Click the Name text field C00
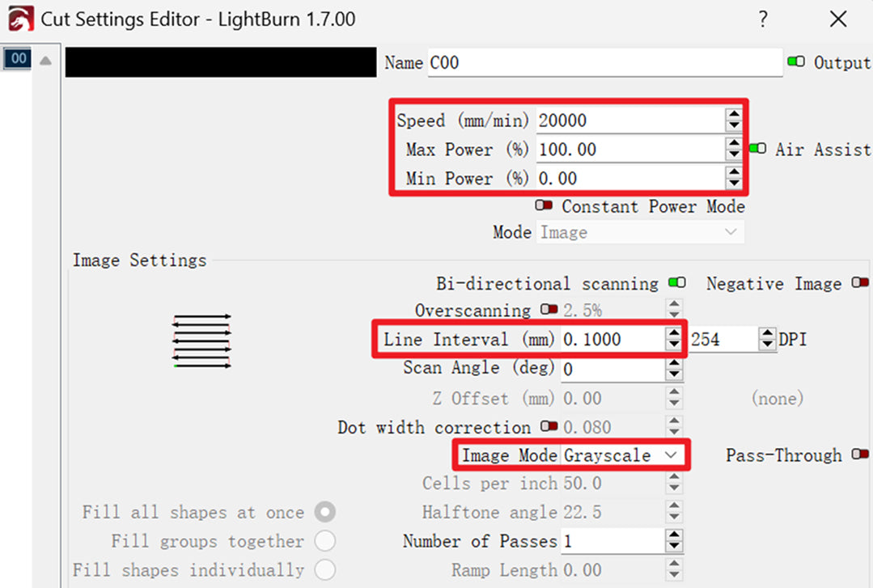Image resolution: width=873 pixels, height=588 pixels. click(x=605, y=62)
